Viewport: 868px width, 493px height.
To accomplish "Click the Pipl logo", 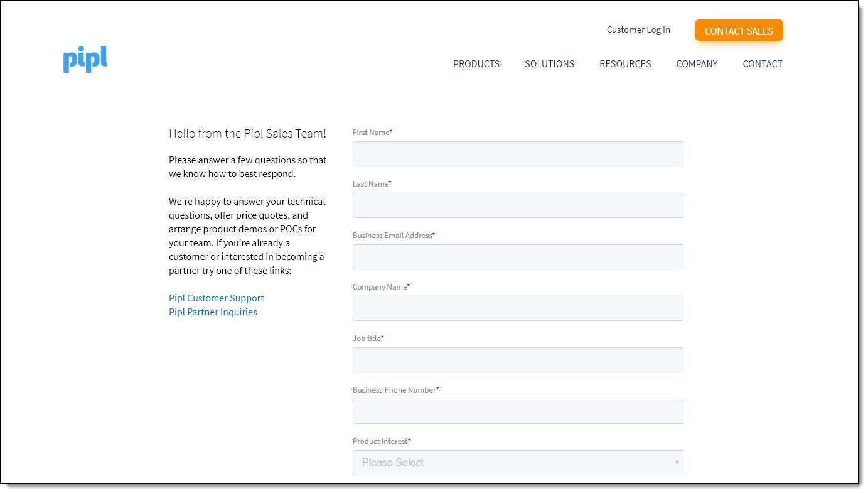I will click(85, 59).
